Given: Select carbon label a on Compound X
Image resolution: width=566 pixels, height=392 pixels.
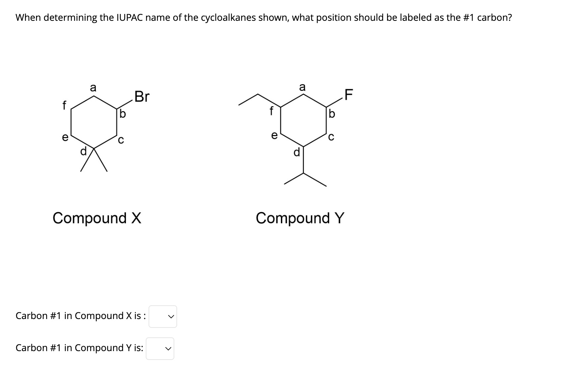Looking at the screenshot, I should (94, 88).
